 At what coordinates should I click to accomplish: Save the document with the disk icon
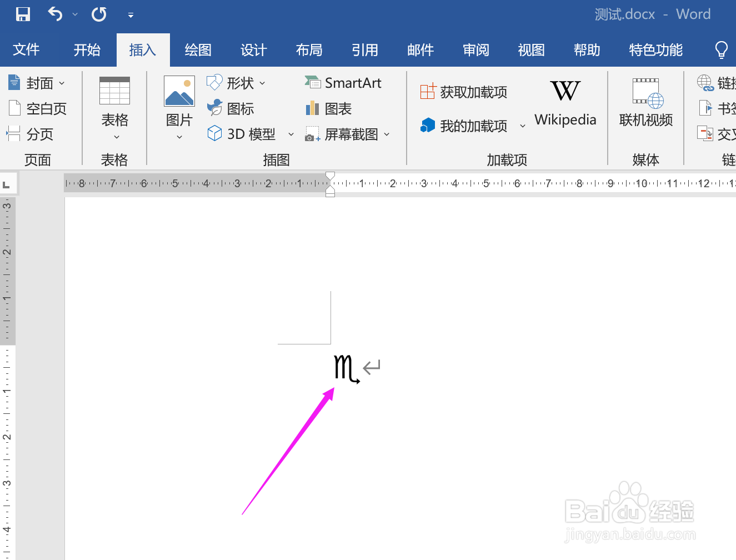(22, 14)
